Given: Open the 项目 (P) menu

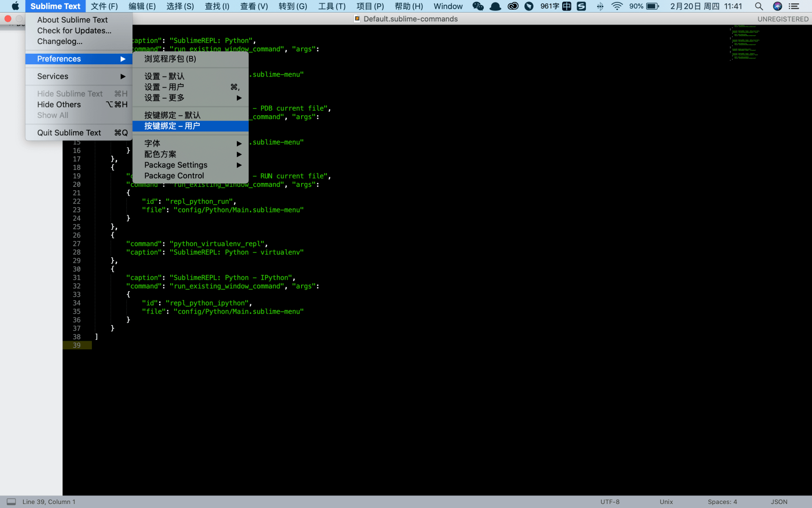Looking at the screenshot, I should click(370, 6).
